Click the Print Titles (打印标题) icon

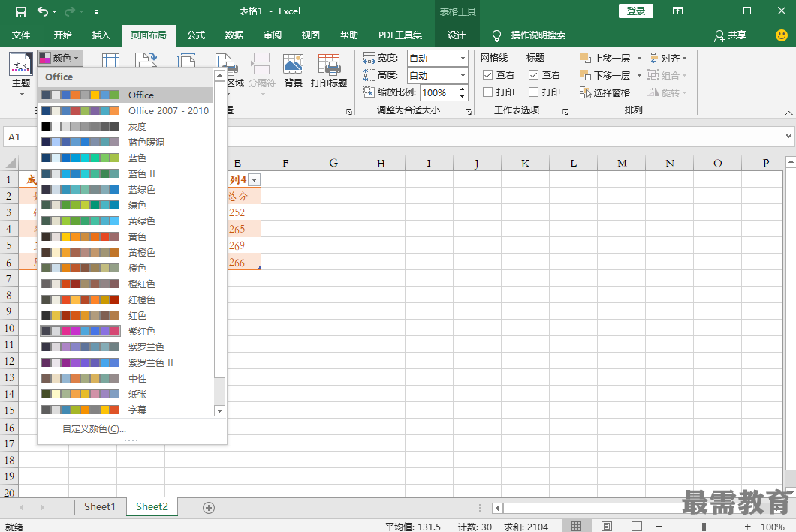point(329,65)
